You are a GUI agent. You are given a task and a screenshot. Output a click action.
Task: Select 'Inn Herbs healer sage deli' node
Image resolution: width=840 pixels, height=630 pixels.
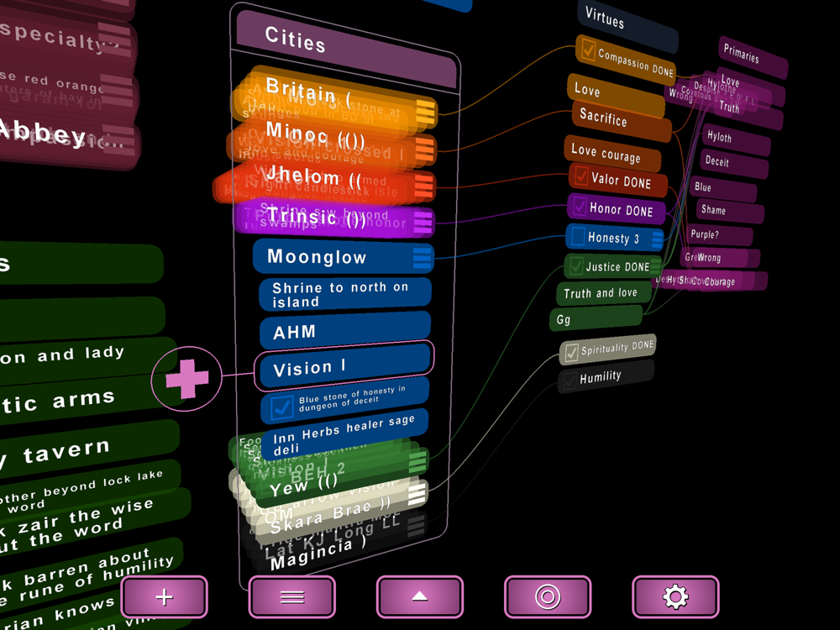pos(345,435)
